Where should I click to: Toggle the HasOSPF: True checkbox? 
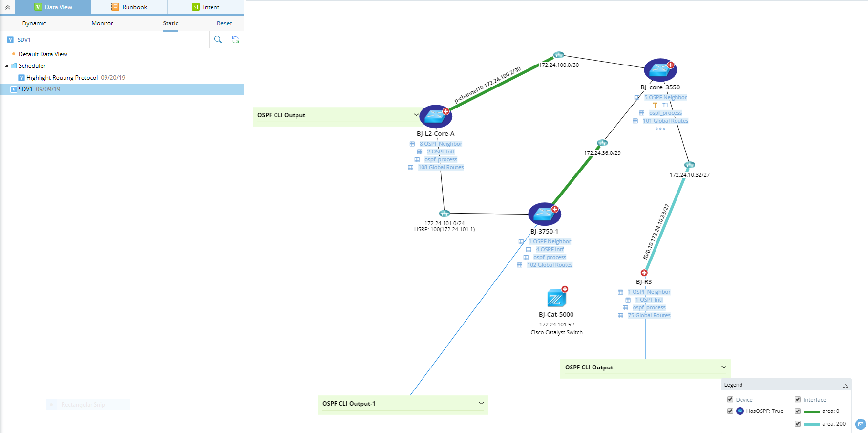(730, 411)
